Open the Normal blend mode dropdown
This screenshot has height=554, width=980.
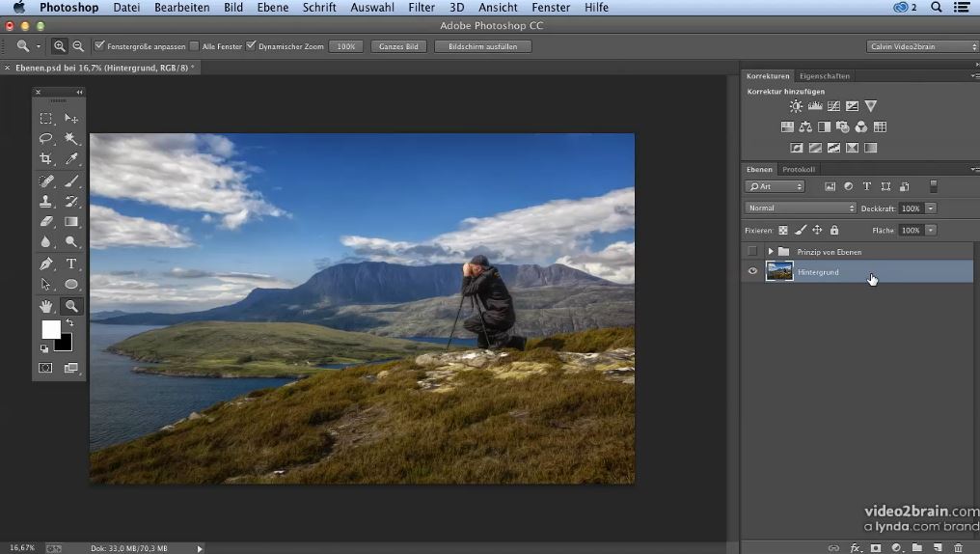coord(800,208)
